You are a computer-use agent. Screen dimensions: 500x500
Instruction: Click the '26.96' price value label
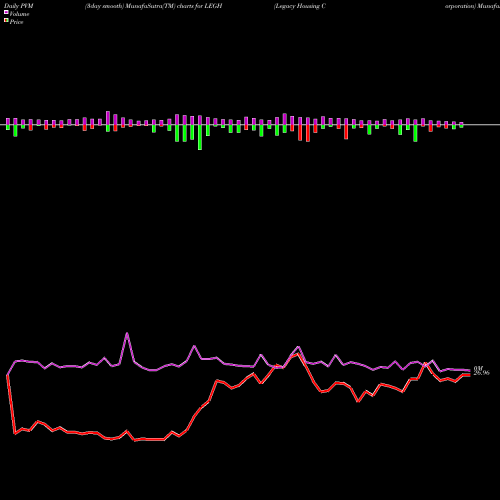(481, 373)
